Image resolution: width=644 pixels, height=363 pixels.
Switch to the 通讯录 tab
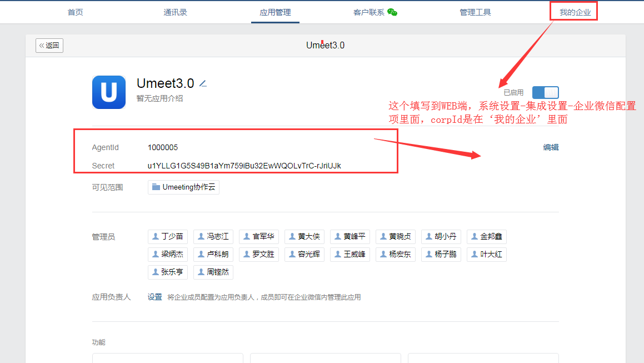pos(175,12)
